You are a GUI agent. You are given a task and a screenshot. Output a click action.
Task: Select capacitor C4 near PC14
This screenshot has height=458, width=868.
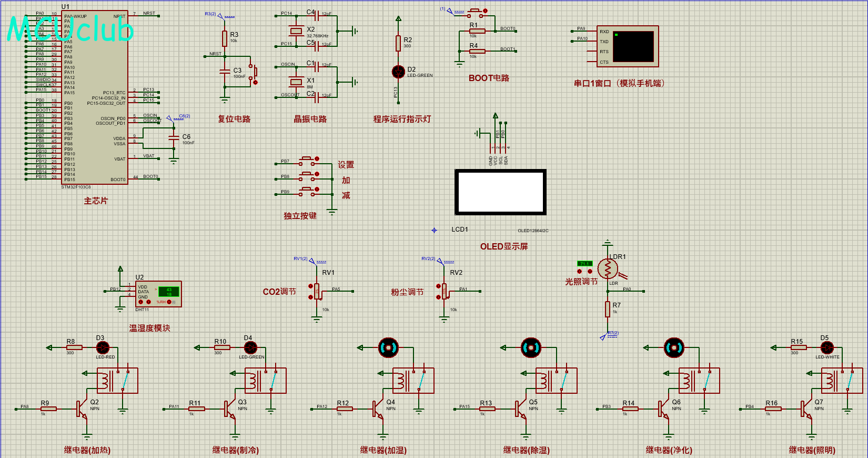coord(316,16)
